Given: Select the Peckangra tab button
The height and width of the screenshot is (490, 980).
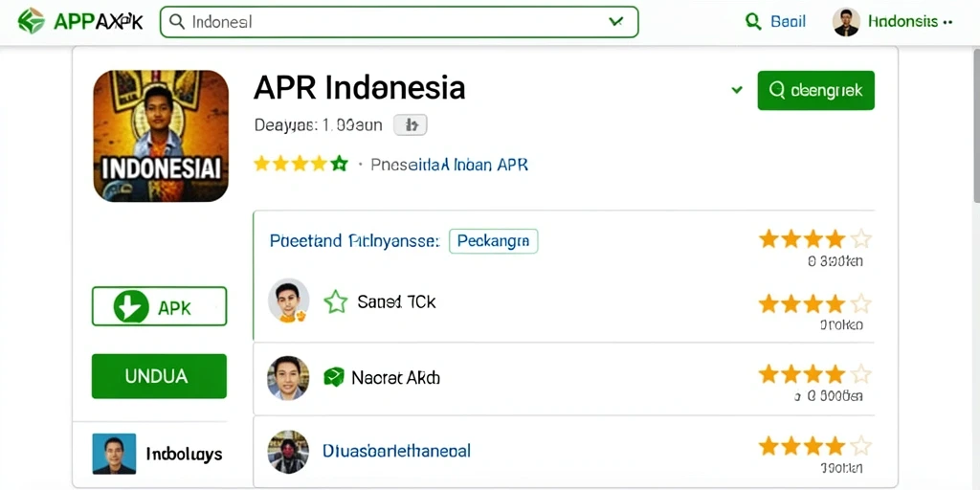Looking at the screenshot, I should tap(493, 240).
